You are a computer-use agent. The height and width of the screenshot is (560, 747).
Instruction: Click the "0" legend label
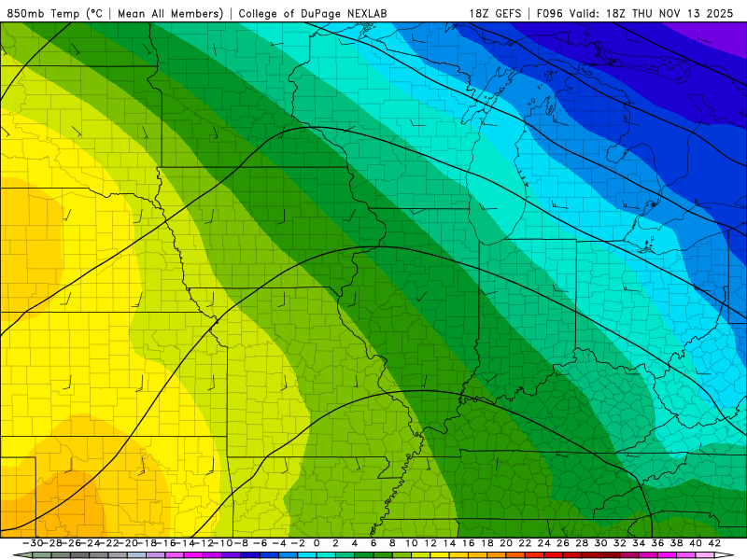(x=317, y=543)
